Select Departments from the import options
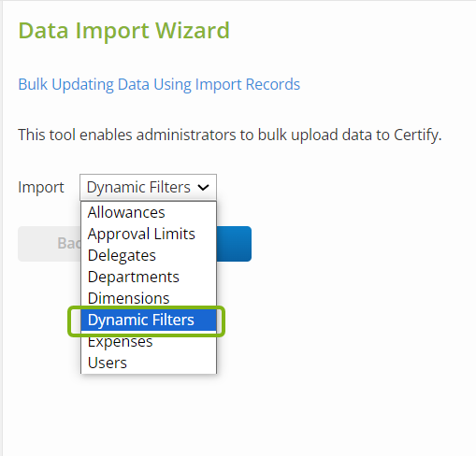This screenshot has height=456, width=476. click(x=149, y=277)
